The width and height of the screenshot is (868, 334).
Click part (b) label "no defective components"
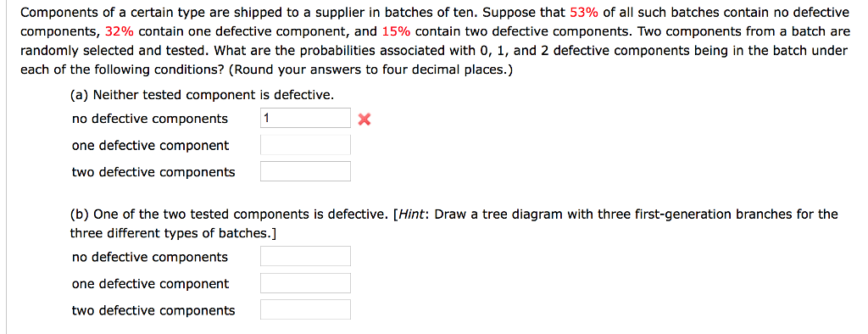149,257
